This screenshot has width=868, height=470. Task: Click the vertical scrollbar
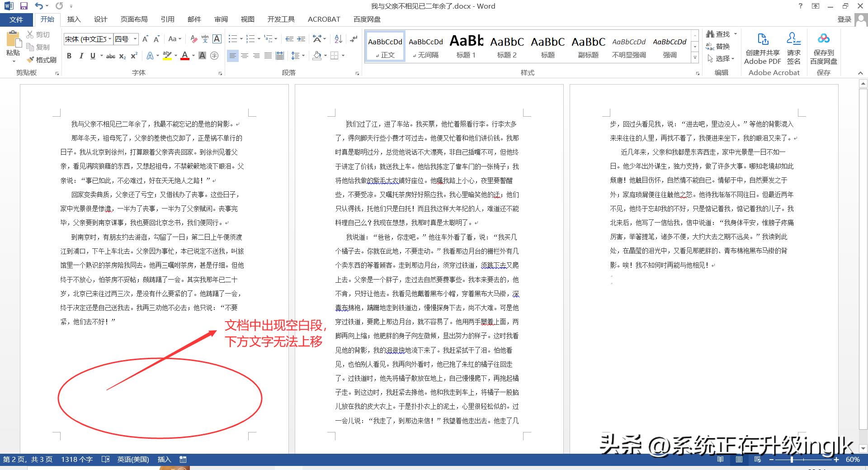click(863, 267)
